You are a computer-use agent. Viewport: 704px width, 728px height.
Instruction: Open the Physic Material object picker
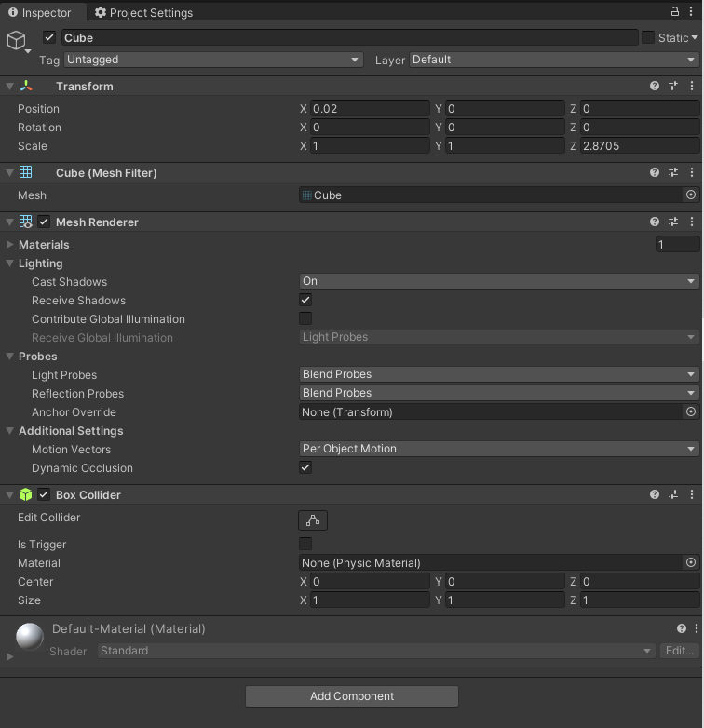[691, 562]
